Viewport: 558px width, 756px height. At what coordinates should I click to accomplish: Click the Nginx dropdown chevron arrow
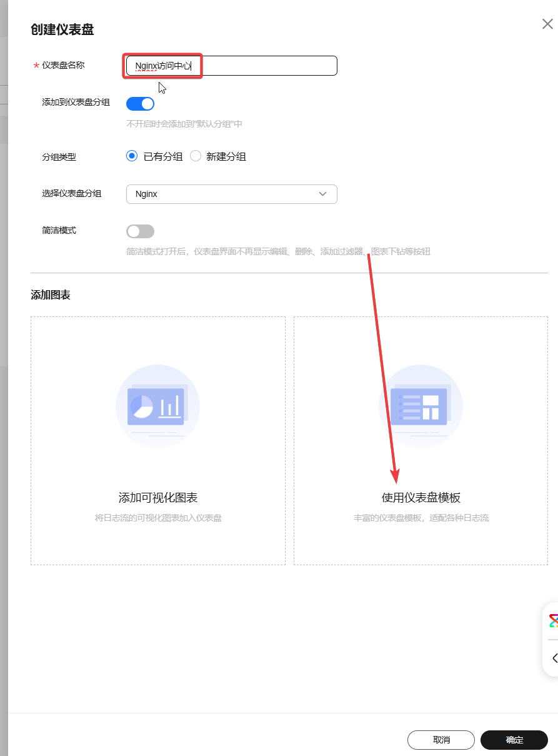tap(323, 194)
